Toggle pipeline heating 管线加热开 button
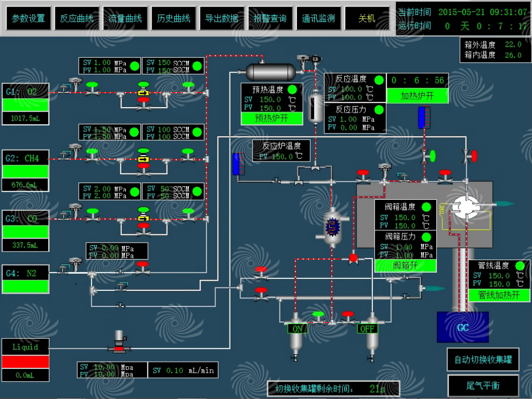The height and width of the screenshot is (399, 532). (499, 295)
